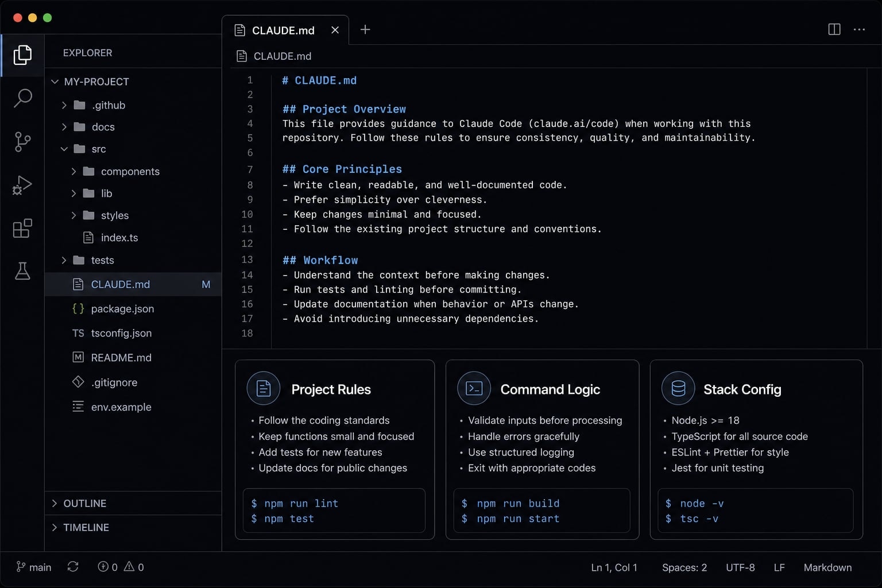Click the M modified badge on CLAUDE.md
Screen dimensions: 882x588
(206, 284)
